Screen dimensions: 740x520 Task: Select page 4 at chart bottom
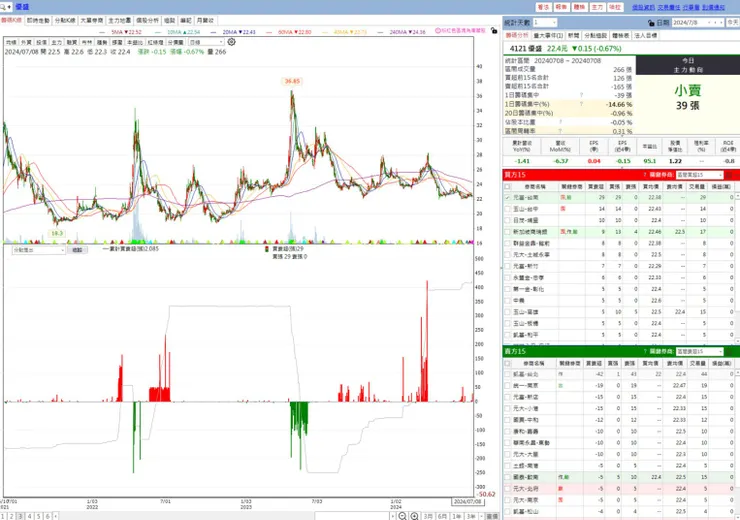click(29, 517)
